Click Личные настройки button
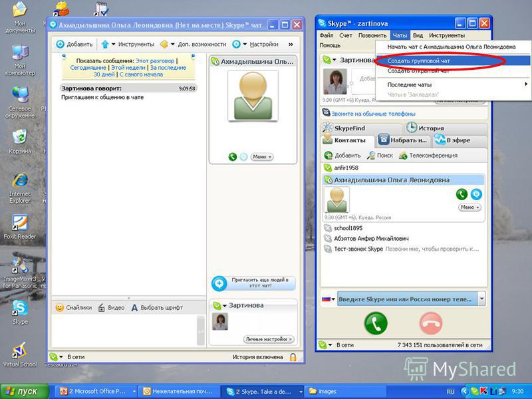 click(x=269, y=339)
